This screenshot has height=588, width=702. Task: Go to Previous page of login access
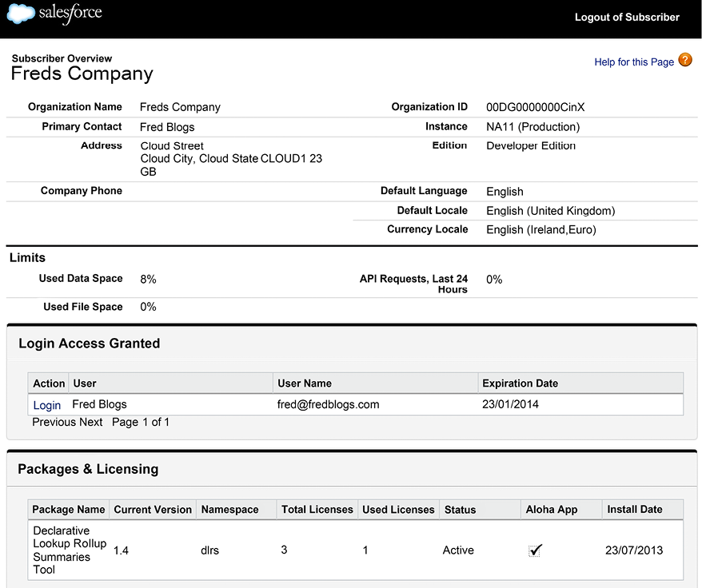click(54, 422)
